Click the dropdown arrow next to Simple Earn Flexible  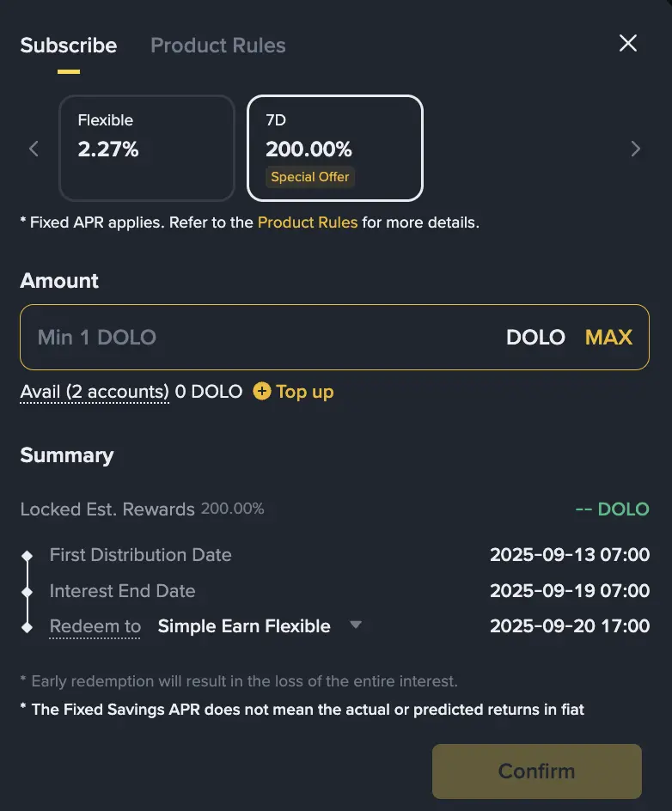coord(356,626)
